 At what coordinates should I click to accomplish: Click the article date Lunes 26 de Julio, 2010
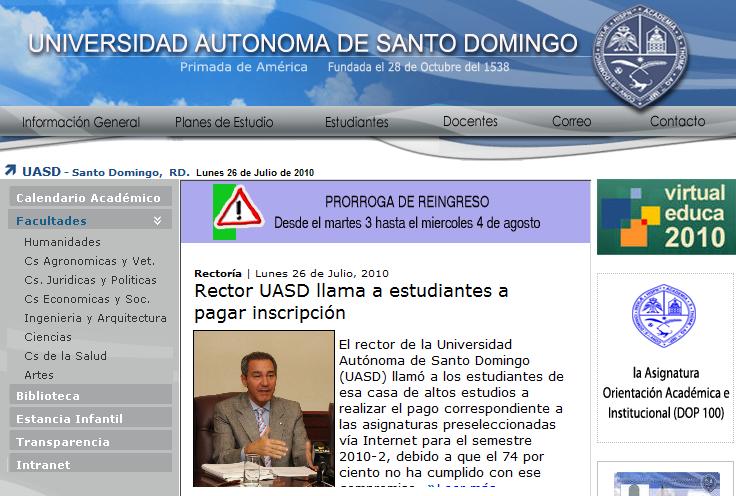pos(322,273)
